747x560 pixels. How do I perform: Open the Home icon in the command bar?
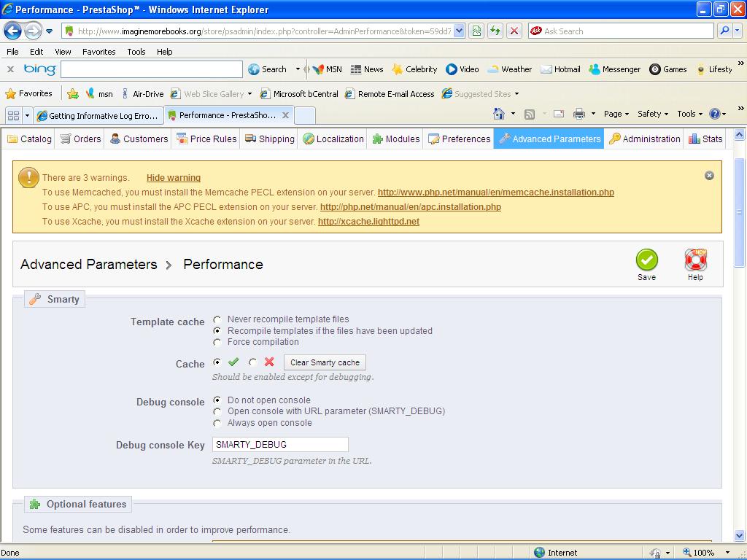[499, 114]
